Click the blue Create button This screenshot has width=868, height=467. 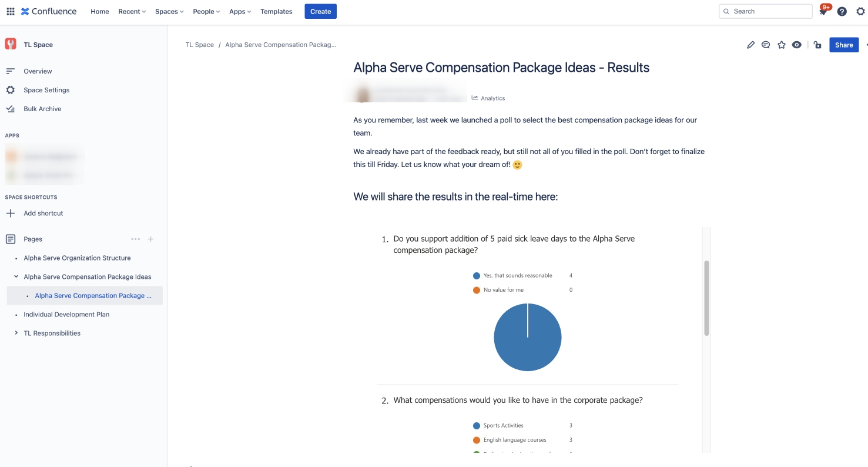point(320,11)
